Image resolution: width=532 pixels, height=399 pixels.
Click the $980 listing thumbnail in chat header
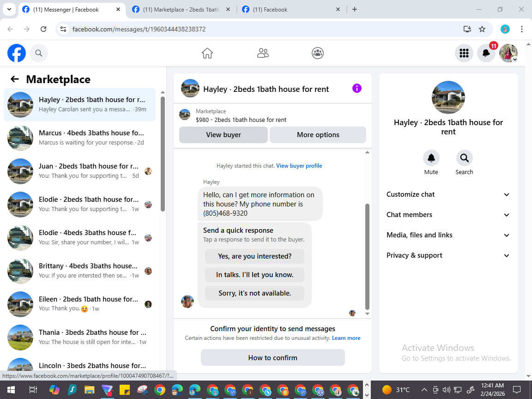coord(185,115)
